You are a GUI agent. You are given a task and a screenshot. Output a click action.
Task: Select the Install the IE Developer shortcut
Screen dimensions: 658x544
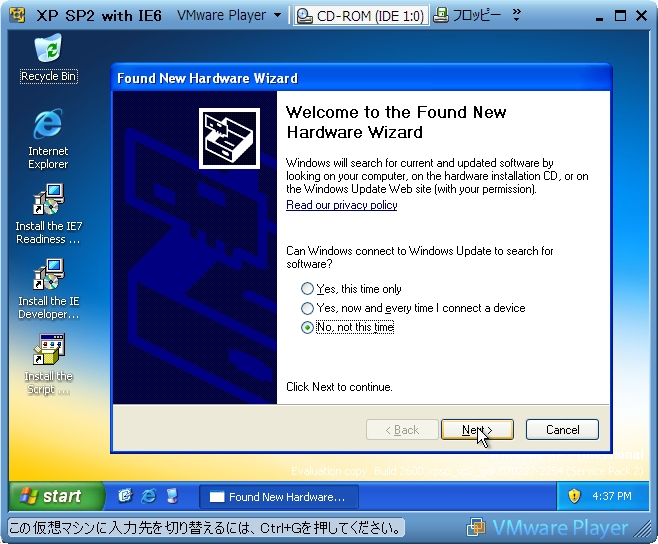pyautogui.click(x=49, y=289)
